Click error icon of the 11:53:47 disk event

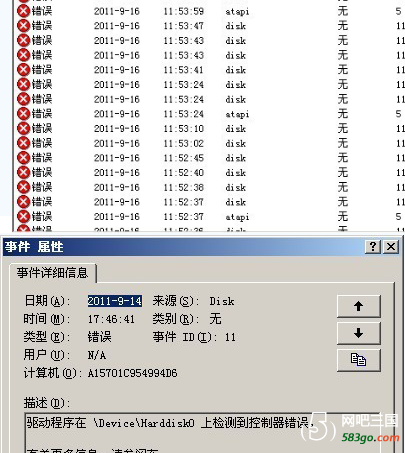pyautogui.click(x=23, y=26)
